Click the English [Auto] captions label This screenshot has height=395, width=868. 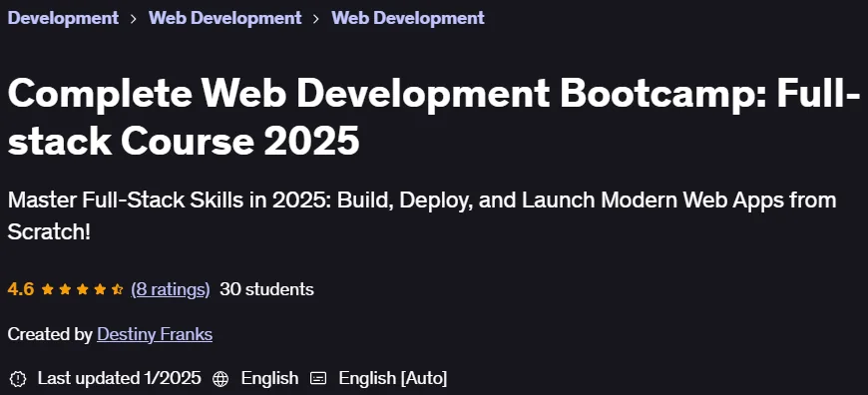click(x=393, y=378)
